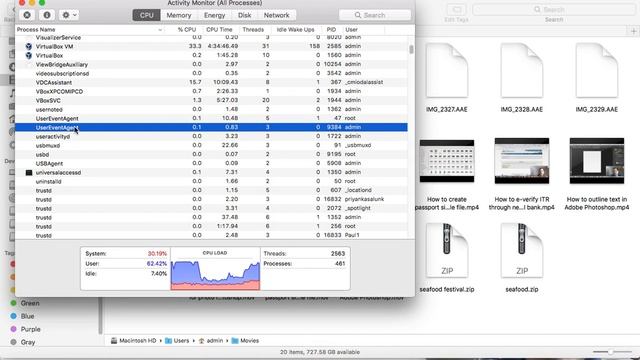
Task: Click the Quit Process stop icon
Action: click(x=27, y=15)
